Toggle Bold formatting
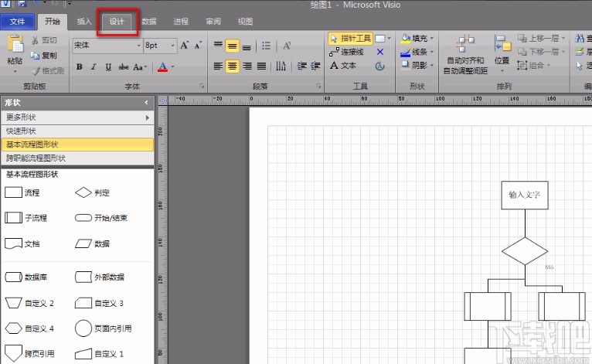Screen dimensions: 592x364 [x=80, y=66]
